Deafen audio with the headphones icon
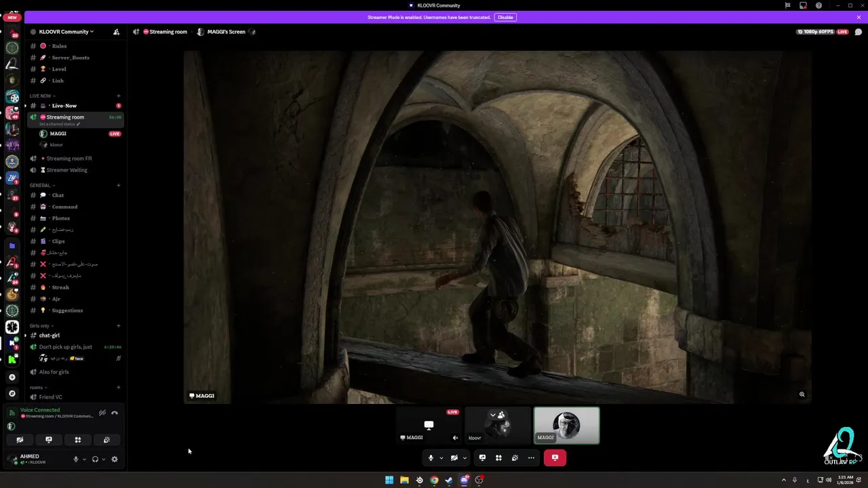 (x=95, y=459)
